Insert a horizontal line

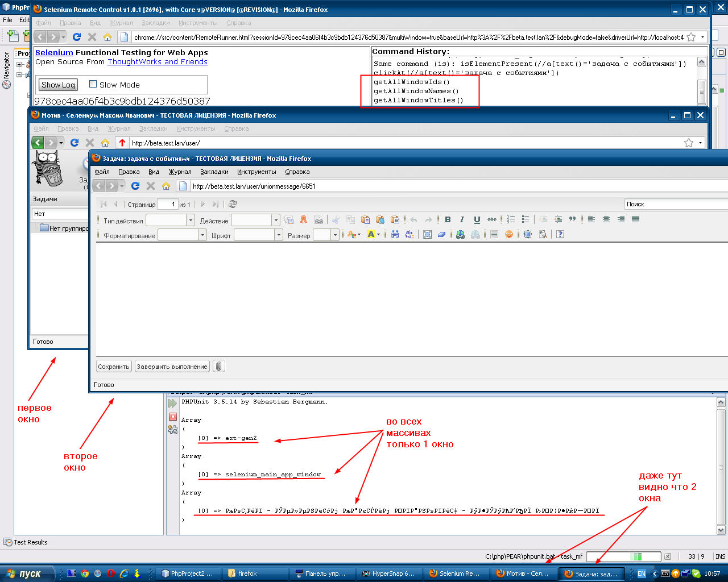point(494,234)
